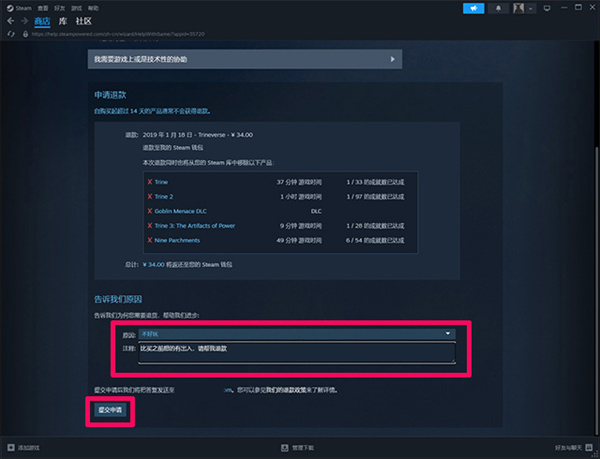600x459 pixels.
Task: Open 管理下载 downloads manager
Action: point(298,448)
